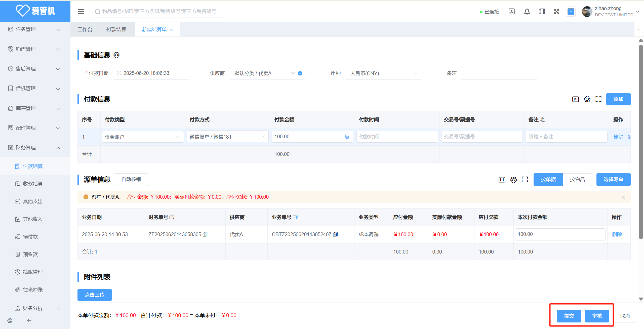Click 选择源单 button

click(x=613, y=180)
